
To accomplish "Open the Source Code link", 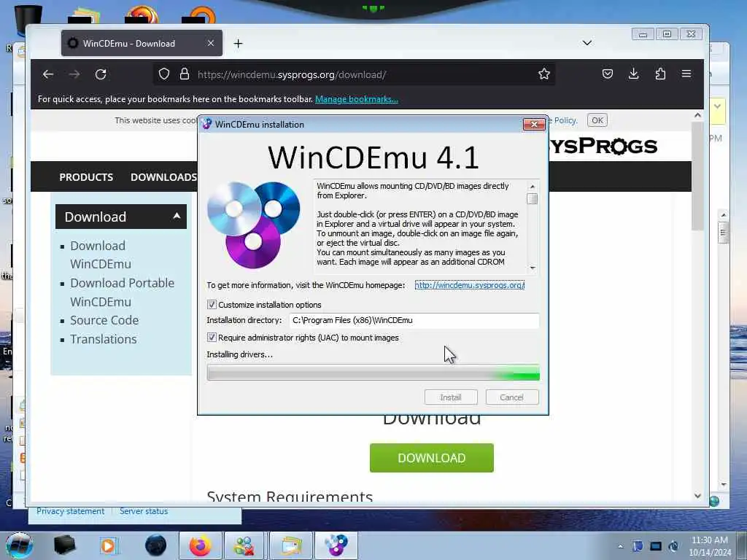I will click(104, 320).
